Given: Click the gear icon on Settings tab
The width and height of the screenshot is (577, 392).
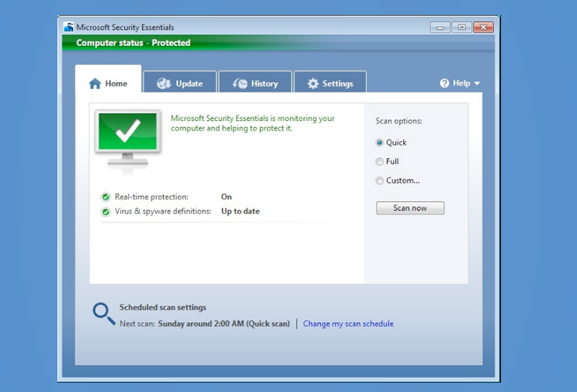Looking at the screenshot, I should pyautogui.click(x=313, y=84).
